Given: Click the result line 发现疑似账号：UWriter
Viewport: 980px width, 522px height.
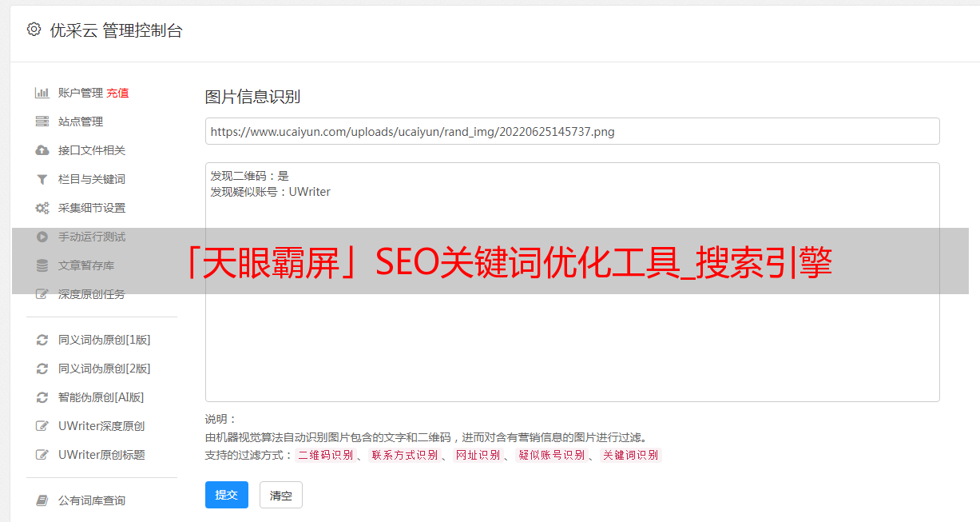Looking at the screenshot, I should (270, 192).
